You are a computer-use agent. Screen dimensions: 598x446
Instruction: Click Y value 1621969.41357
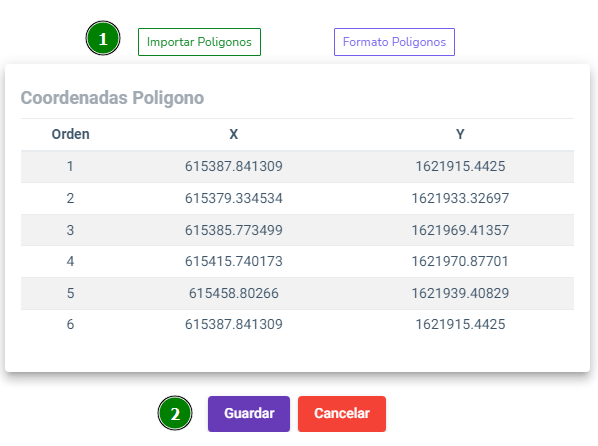pos(460,230)
